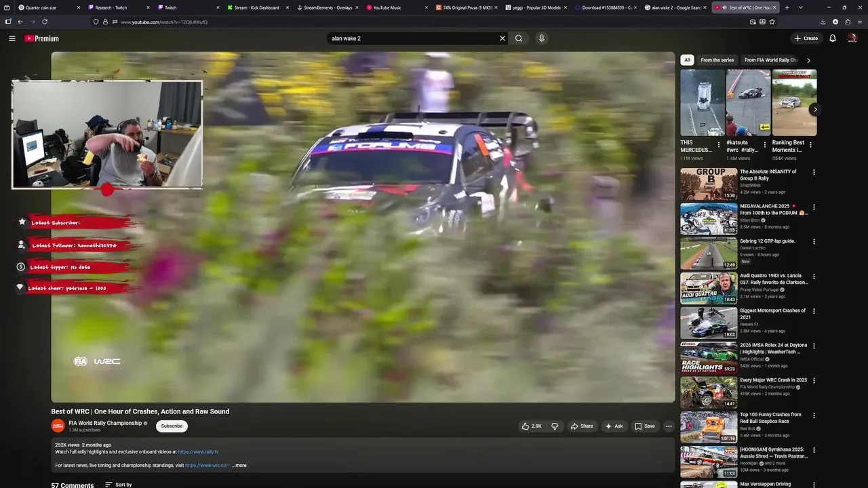Bookmark this page with star icon
The height and width of the screenshot is (488, 868).
pos(772,22)
